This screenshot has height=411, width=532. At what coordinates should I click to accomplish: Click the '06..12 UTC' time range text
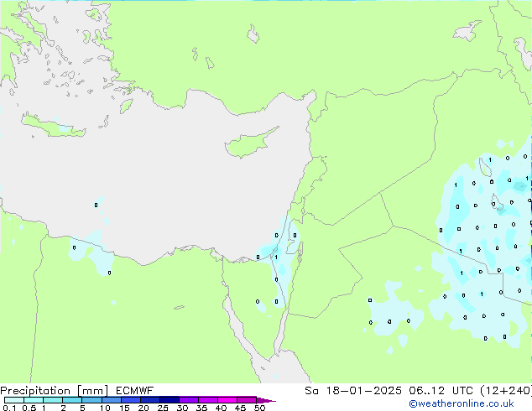point(441,391)
